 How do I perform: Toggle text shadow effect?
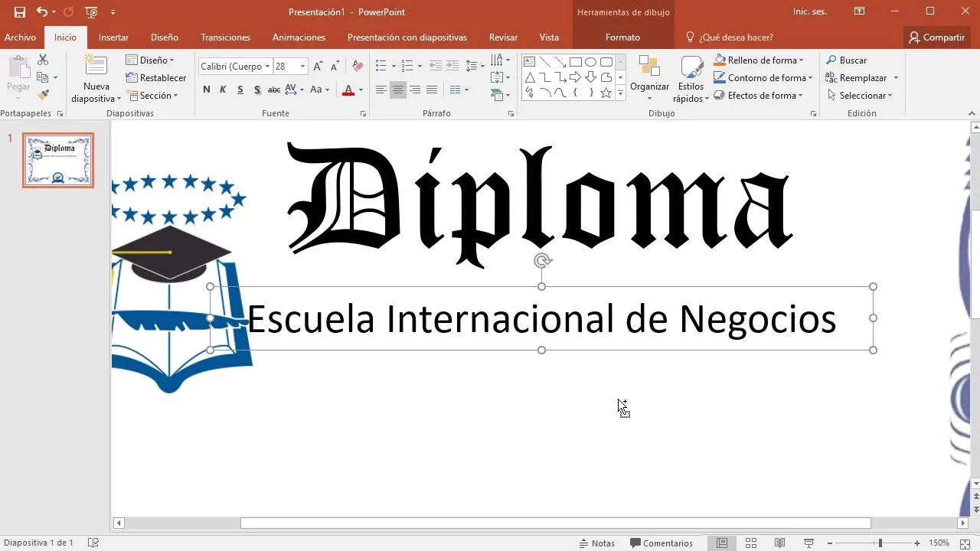[x=256, y=90]
